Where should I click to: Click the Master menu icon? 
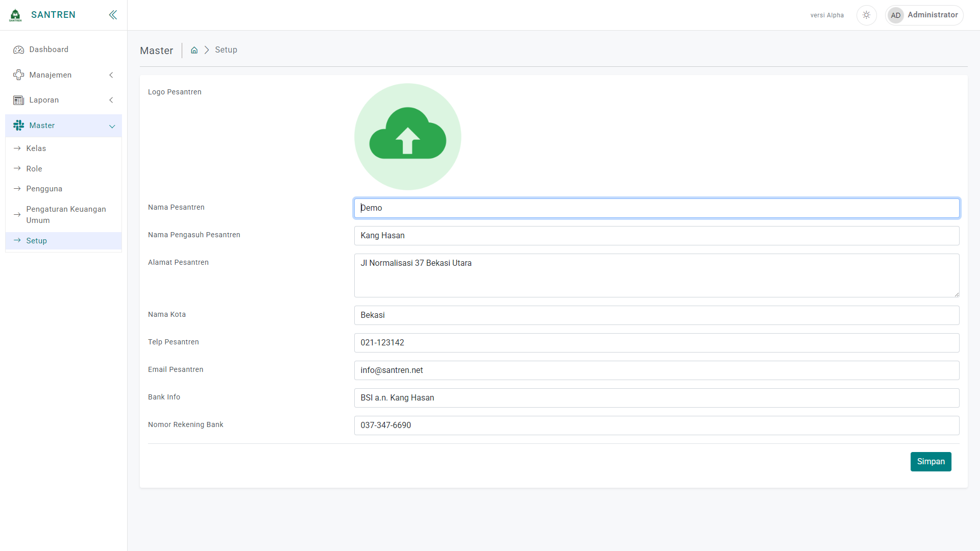pyautogui.click(x=19, y=126)
